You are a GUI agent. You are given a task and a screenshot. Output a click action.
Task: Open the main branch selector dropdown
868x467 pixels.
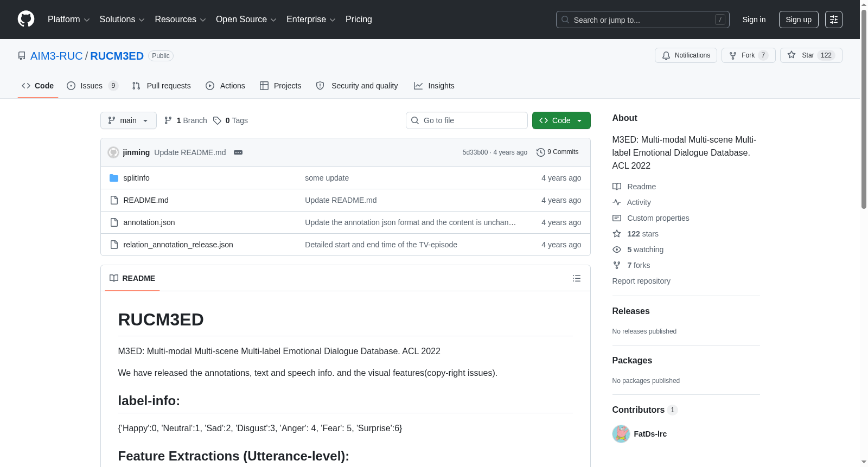point(129,120)
